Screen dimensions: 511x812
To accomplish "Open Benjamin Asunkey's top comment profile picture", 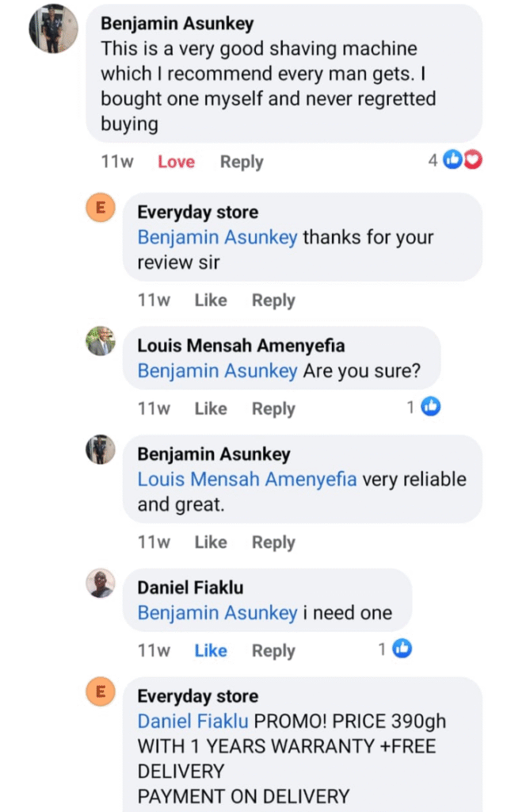I will (54, 29).
